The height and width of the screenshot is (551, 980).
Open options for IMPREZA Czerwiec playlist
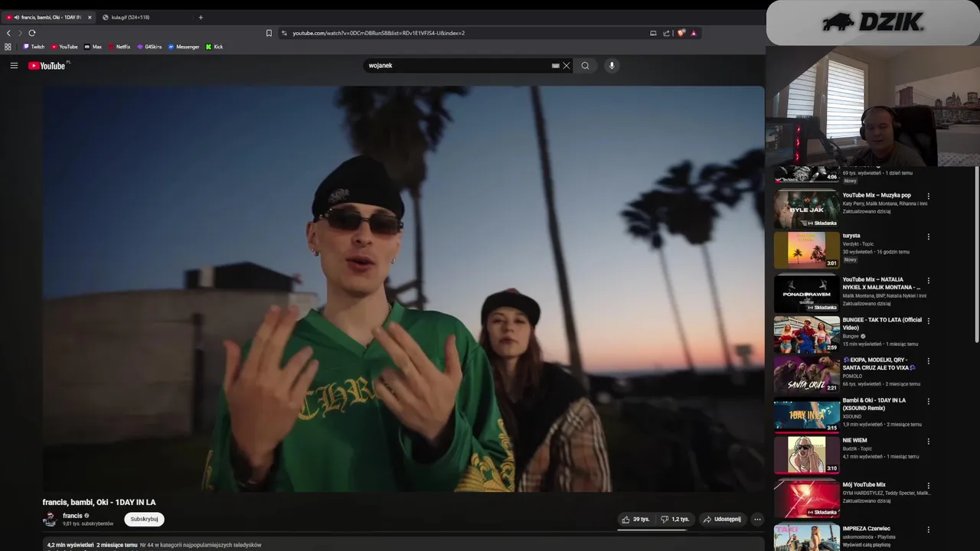[x=929, y=530]
